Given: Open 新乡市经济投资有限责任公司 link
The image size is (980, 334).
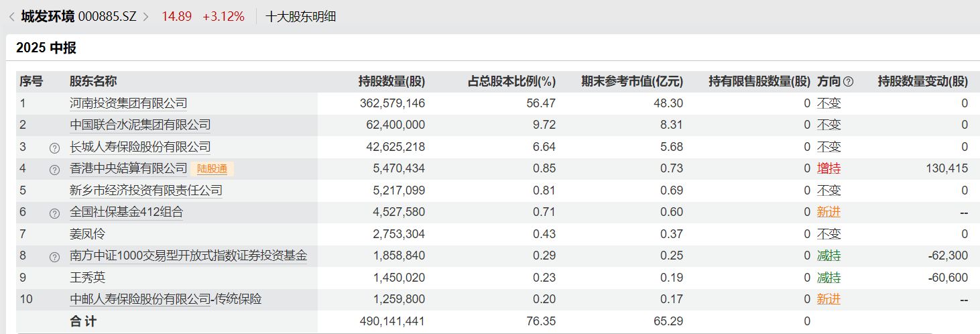Looking at the screenshot, I should pyautogui.click(x=145, y=190).
